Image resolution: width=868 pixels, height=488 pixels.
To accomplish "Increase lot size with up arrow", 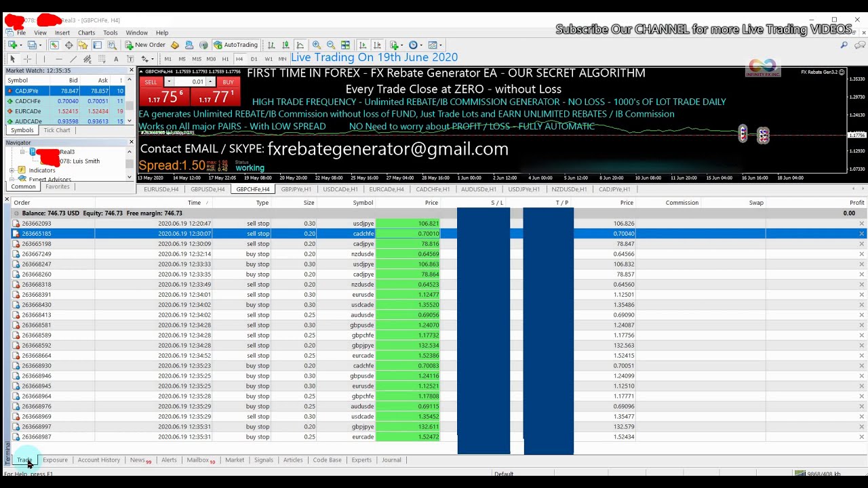I will [210, 82].
